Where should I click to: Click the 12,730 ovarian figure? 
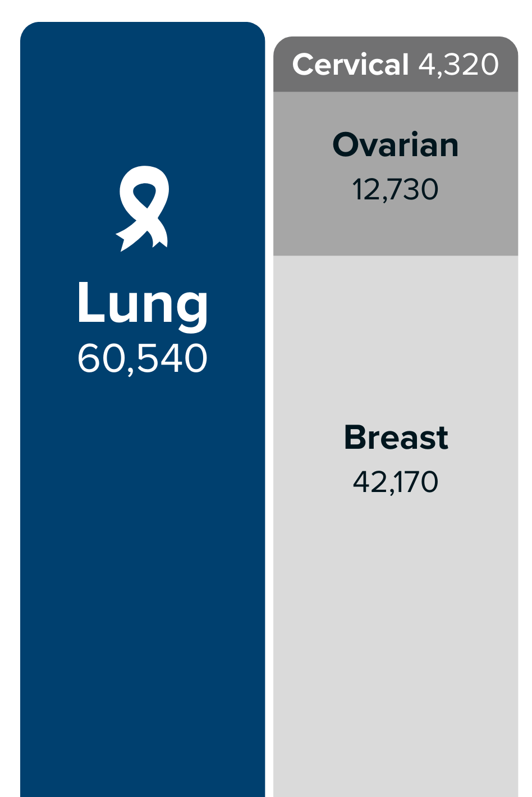[x=395, y=190]
